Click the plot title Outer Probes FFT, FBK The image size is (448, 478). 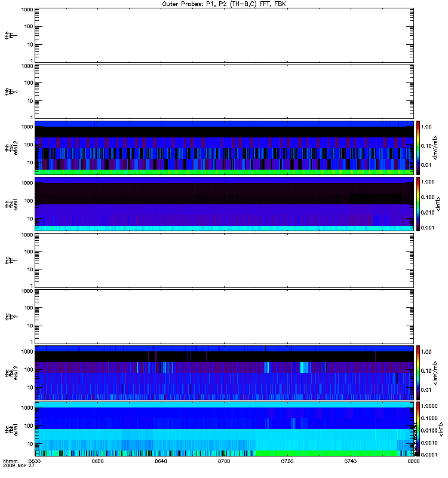pos(224,4)
